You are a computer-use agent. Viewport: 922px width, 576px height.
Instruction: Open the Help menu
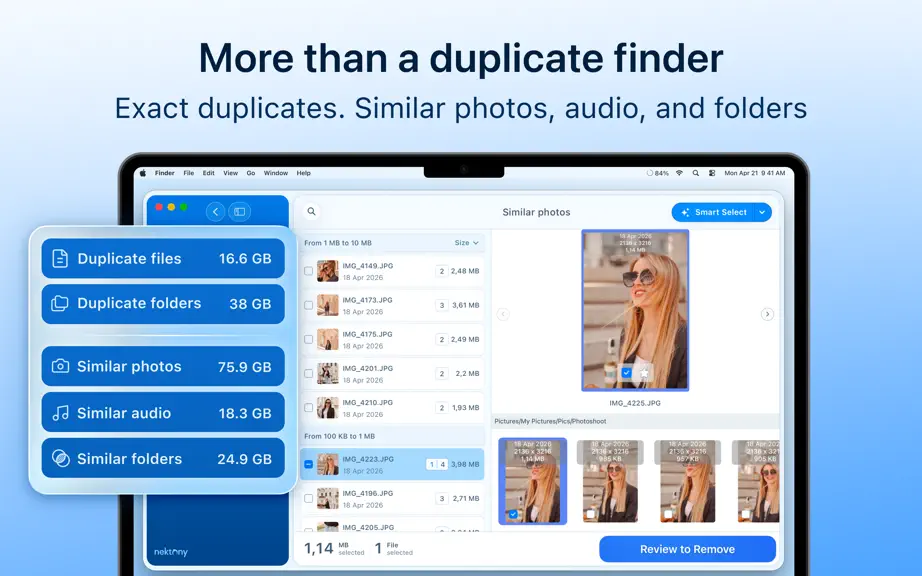tap(303, 173)
